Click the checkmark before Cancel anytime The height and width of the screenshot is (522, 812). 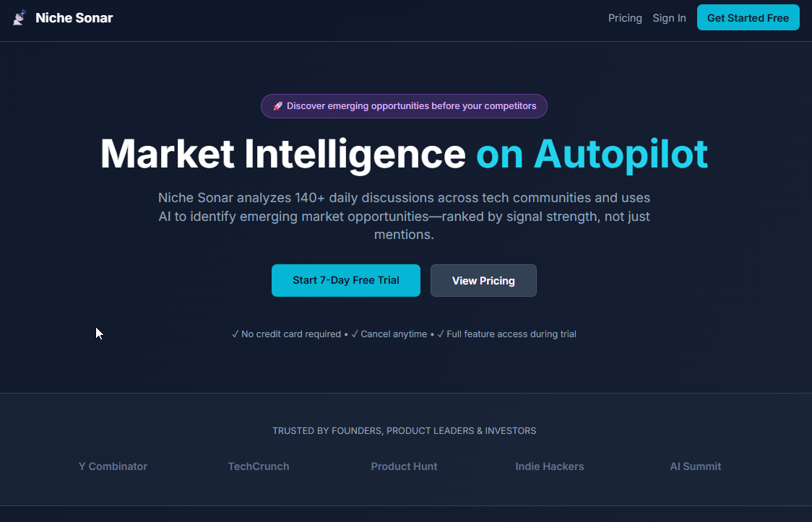click(x=355, y=334)
